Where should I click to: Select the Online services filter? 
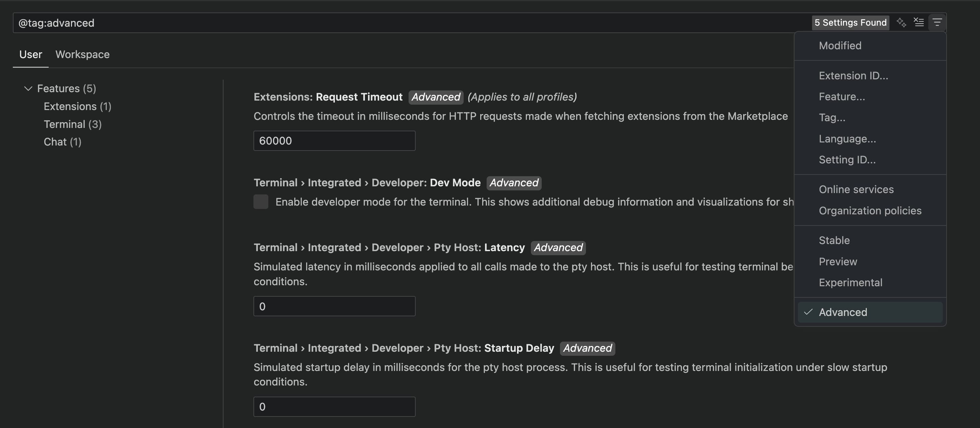pyautogui.click(x=856, y=189)
